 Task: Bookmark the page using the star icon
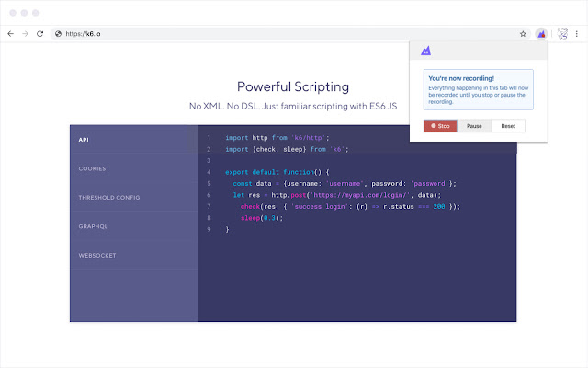point(523,34)
